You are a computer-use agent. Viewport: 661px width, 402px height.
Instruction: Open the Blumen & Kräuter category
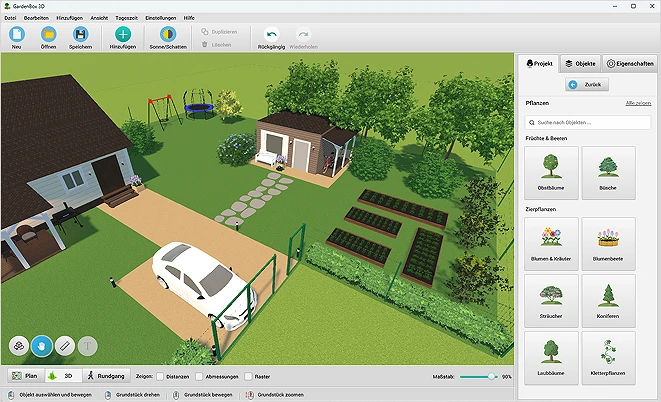[551, 244]
